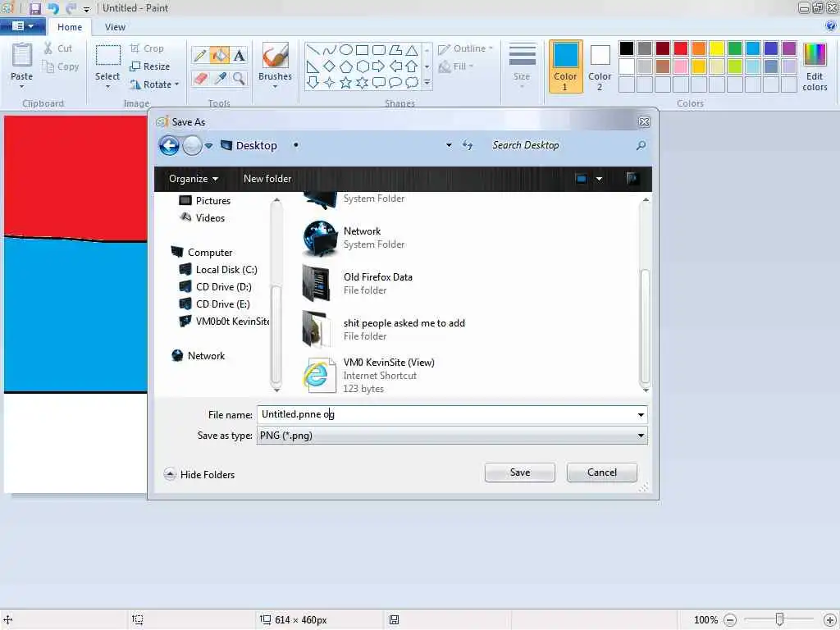Click the help icon in dialog toolbar
Image resolution: width=840 pixels, height=630 pixels.
point(632,178)
